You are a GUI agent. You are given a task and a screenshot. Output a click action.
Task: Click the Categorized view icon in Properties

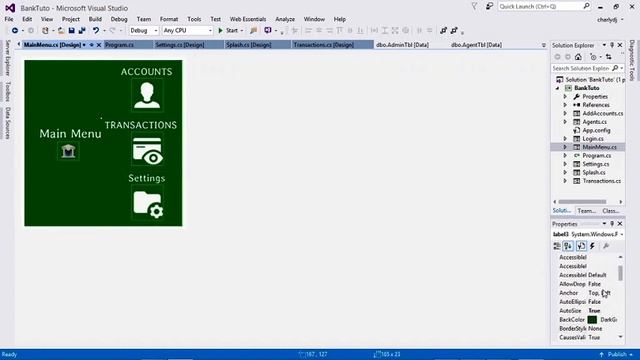point(557,246)
